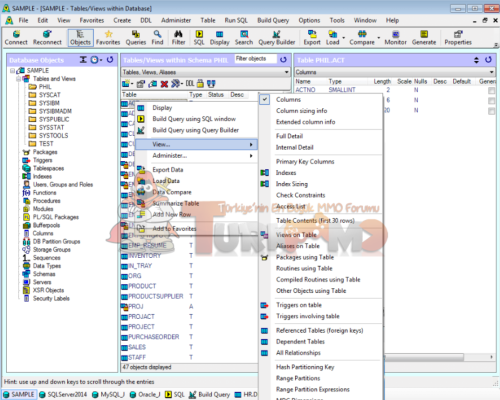The height and width of the screenshot is (400, 500).
Task: Click the Type column header in tables list
Action: pyautogui.click(x=196, y=95)
